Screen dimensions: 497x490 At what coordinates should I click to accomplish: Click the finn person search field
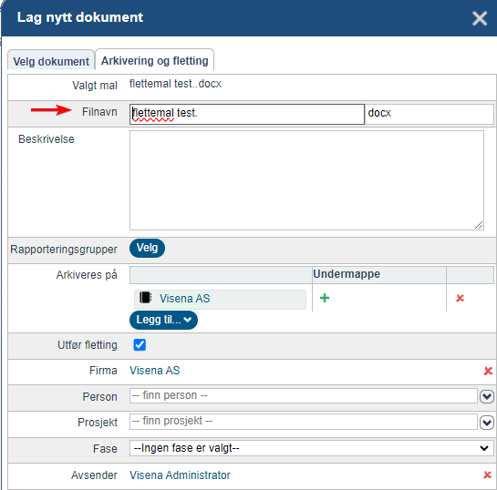303,396
